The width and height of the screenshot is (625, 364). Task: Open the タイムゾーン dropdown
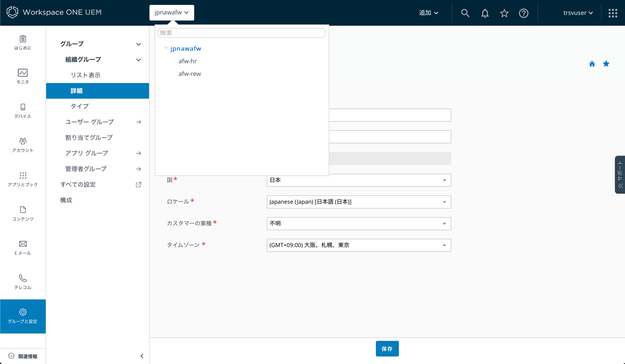coord(359,245)
